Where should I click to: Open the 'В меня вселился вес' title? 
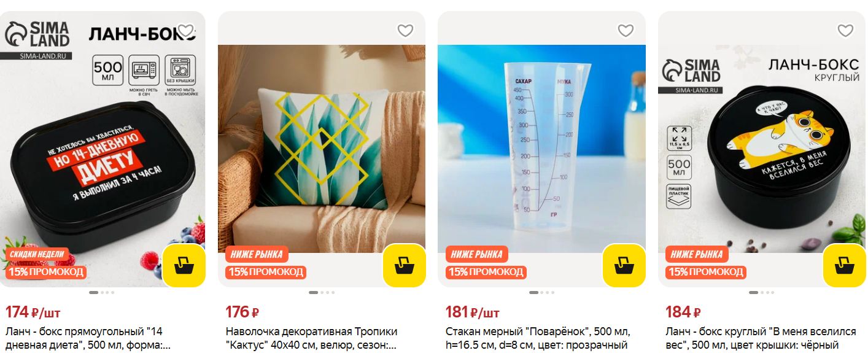(x=761, y=338)
